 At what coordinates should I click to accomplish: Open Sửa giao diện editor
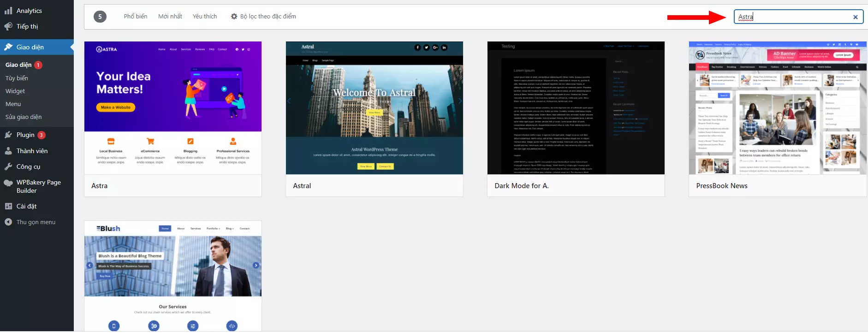point(24,117)
